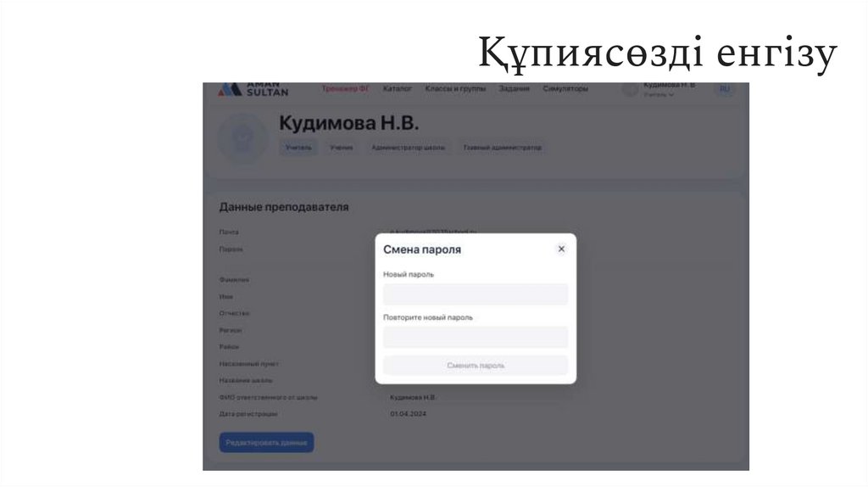
Task: Click the small user avatar in header
Action: coord(630,89)
